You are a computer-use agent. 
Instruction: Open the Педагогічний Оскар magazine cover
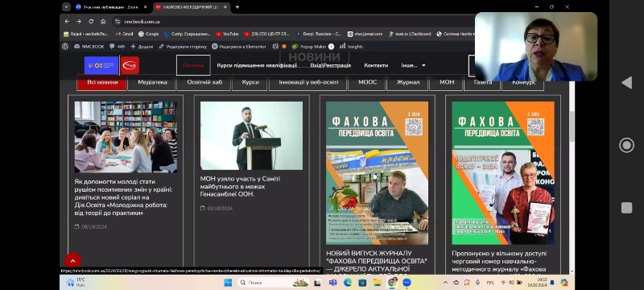click(x=503, y=173)
